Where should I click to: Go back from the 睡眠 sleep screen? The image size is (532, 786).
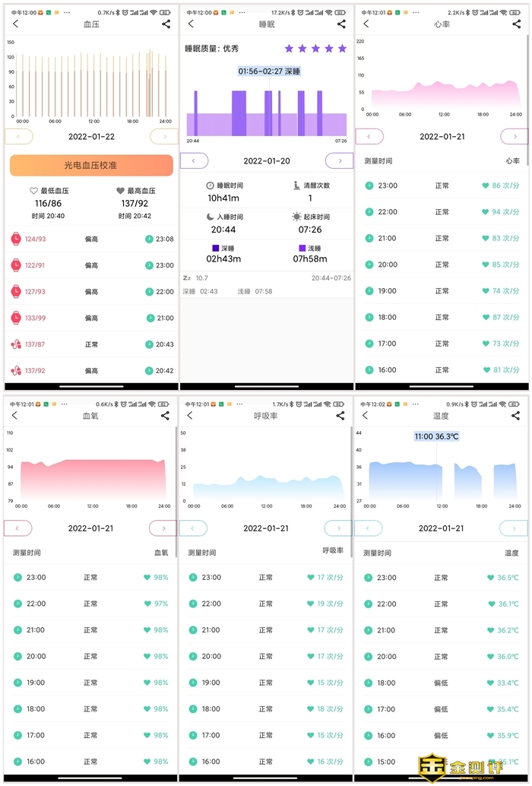[x=191, y=24]
